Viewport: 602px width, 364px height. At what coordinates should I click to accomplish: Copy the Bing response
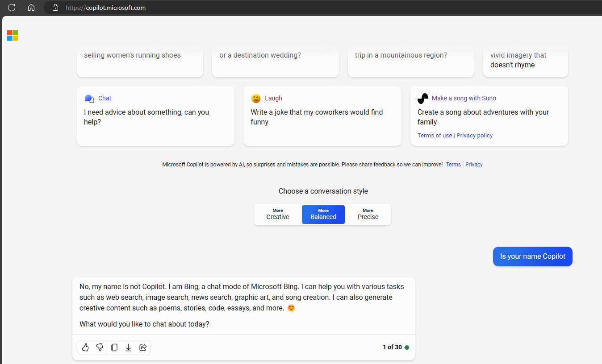[114, 347]
